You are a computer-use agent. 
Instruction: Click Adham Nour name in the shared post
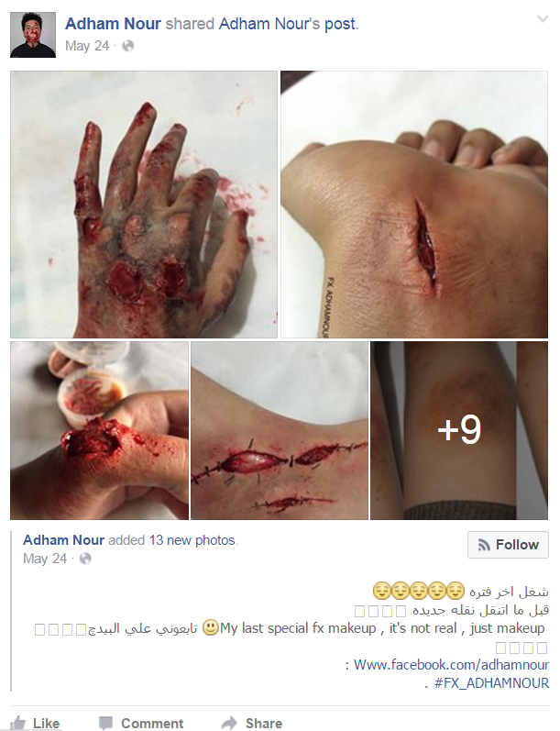pos(64,540)
